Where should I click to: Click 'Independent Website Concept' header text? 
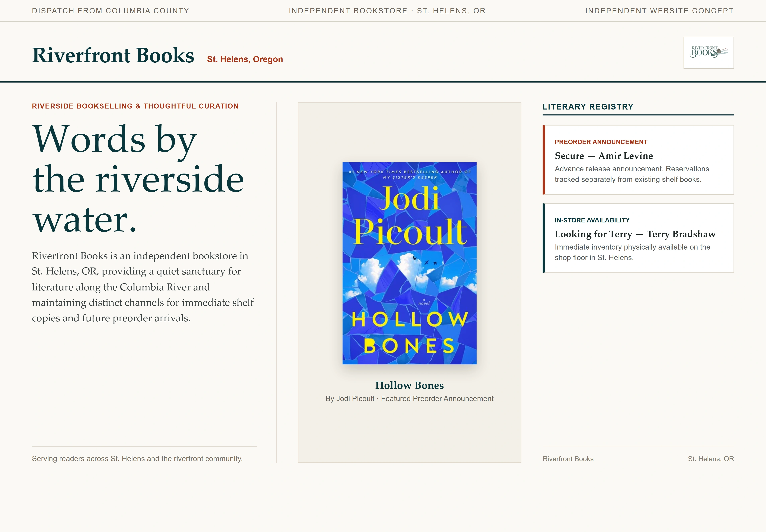[659, 11]
